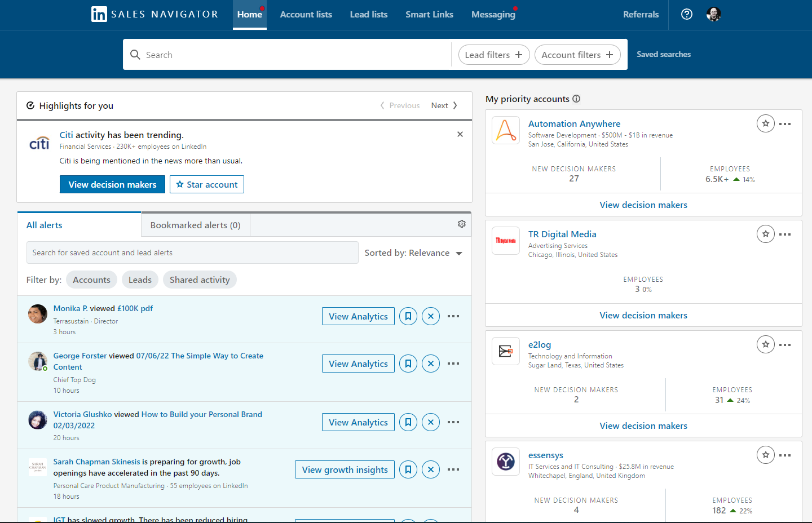Image resolution: width=812 pixels, height=523 pixels.
Task: Switch to All alerts tab
Action: point(80,225)
